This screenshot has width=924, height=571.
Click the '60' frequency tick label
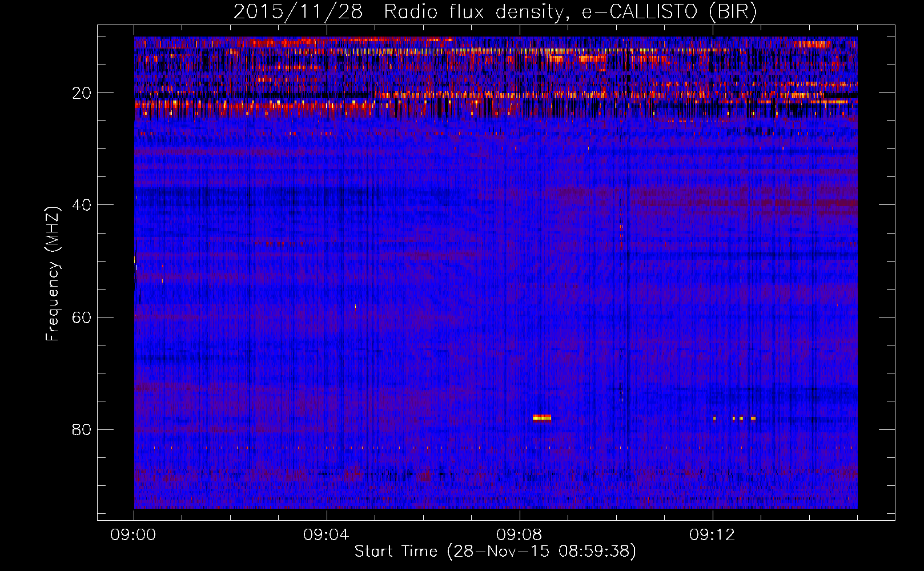[82, 317]
